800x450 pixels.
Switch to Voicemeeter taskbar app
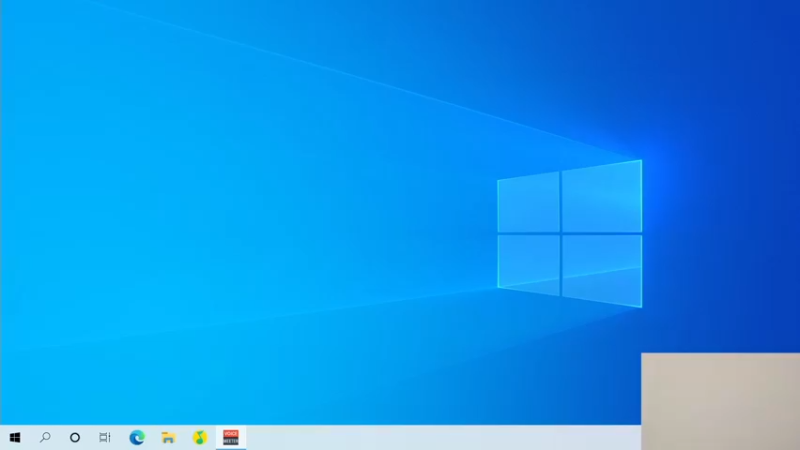231,437
